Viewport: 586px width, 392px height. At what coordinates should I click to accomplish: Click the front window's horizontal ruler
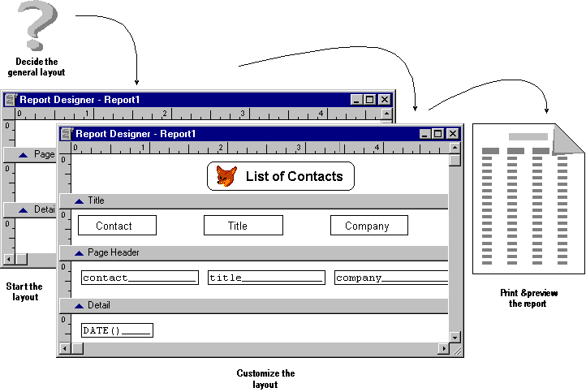coord(260,148)
